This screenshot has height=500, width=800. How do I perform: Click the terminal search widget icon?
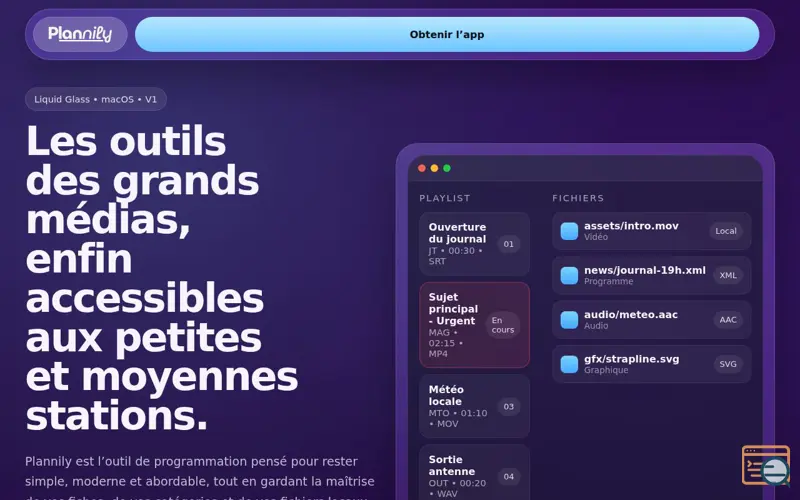[x=766, y=465]
